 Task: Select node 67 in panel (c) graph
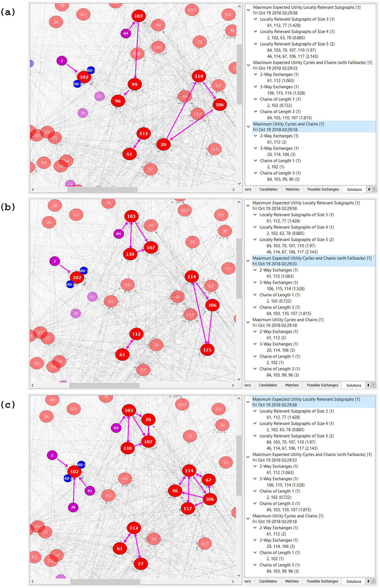click(209, 480)
